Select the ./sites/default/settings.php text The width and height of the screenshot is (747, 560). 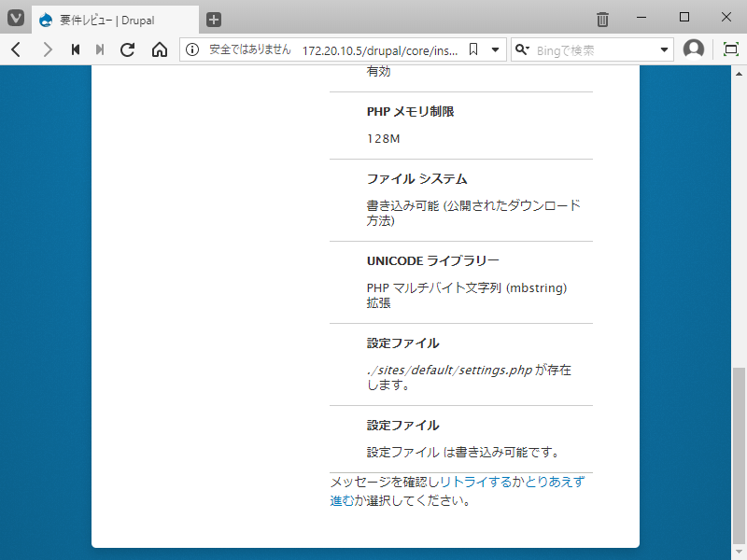click(449, 370)
